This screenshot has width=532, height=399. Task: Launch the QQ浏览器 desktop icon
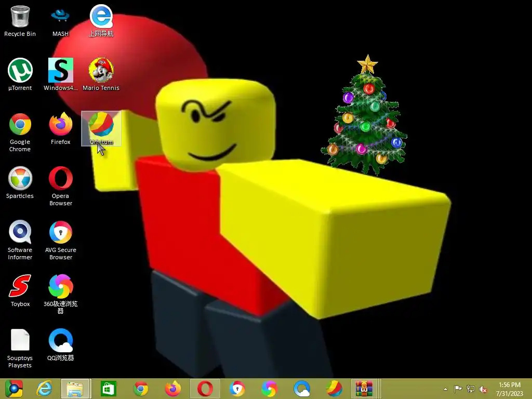point(61,345)
